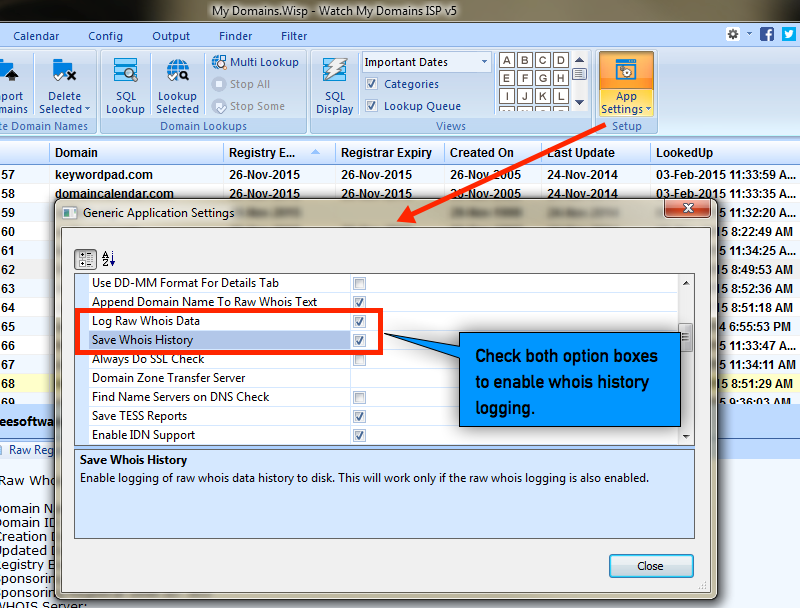Viewport: 800px width, 608px height.
Task: Filter domains by letter G
Action: [x=543, y=78]
